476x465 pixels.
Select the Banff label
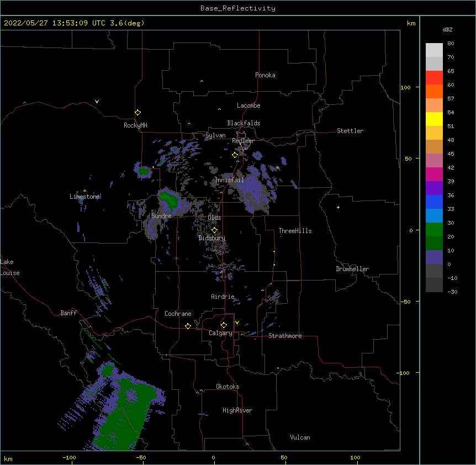pyautogui.click(x=68, y=313)
